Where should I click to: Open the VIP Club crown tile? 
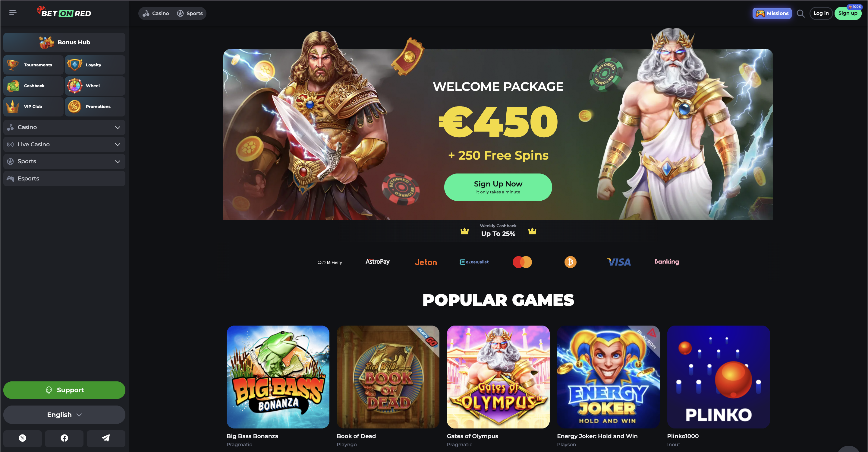coord(33,107)
